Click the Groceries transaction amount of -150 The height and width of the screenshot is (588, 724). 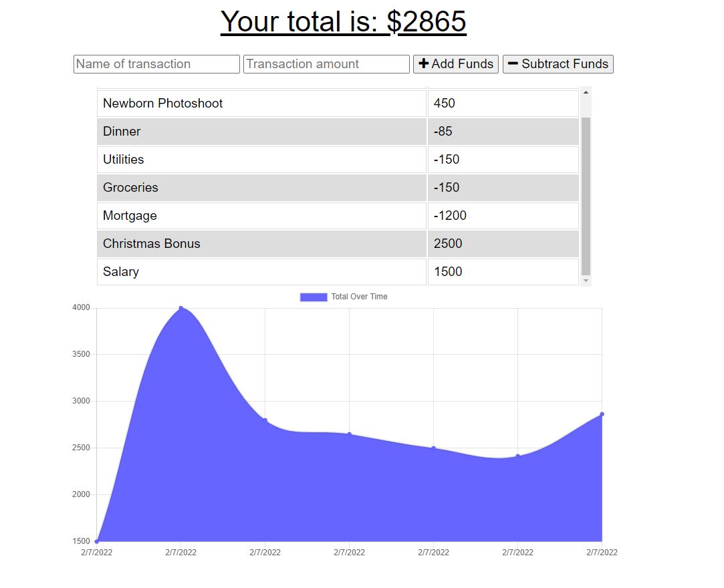501,188
